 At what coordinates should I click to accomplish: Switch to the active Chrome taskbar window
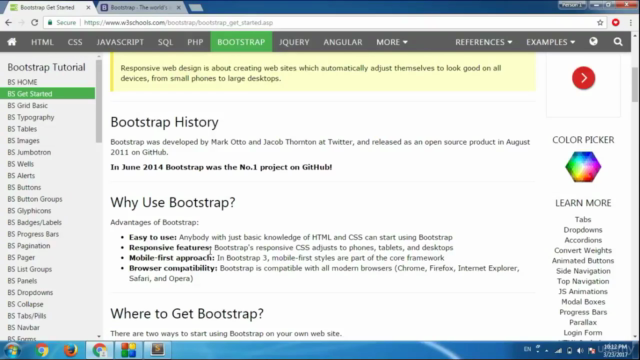click(x=100, y=350)
